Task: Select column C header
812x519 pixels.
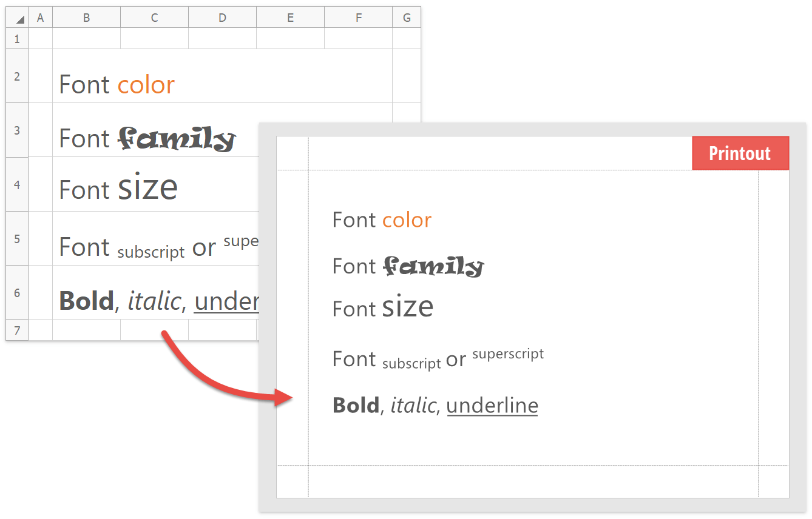Action: tap(155, 18)
